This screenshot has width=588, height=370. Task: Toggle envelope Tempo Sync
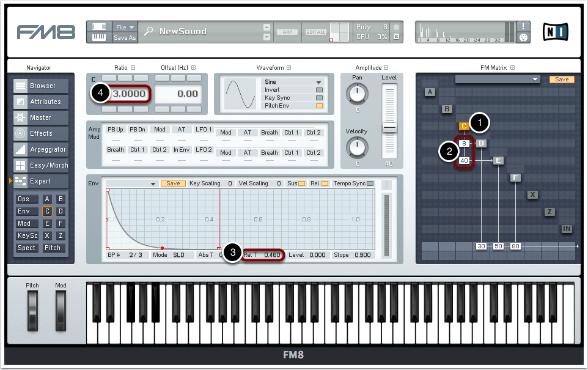[x=370, y=183]
